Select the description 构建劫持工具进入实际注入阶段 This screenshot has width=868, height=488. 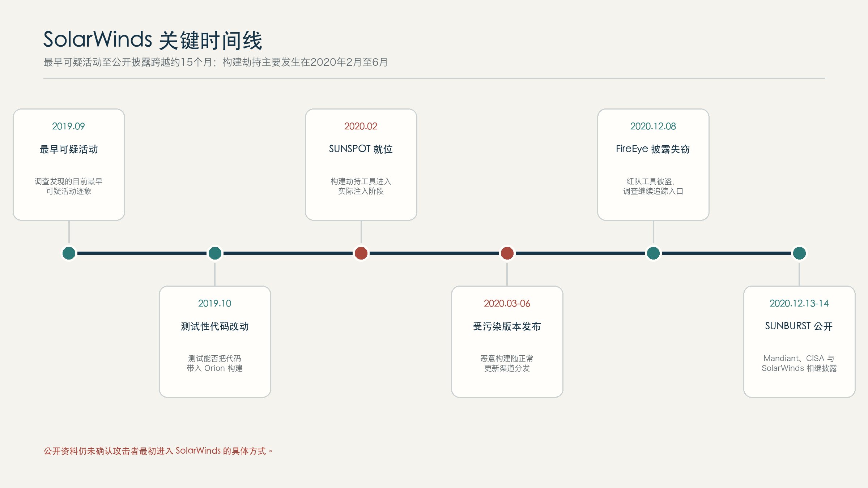point(361,186)
